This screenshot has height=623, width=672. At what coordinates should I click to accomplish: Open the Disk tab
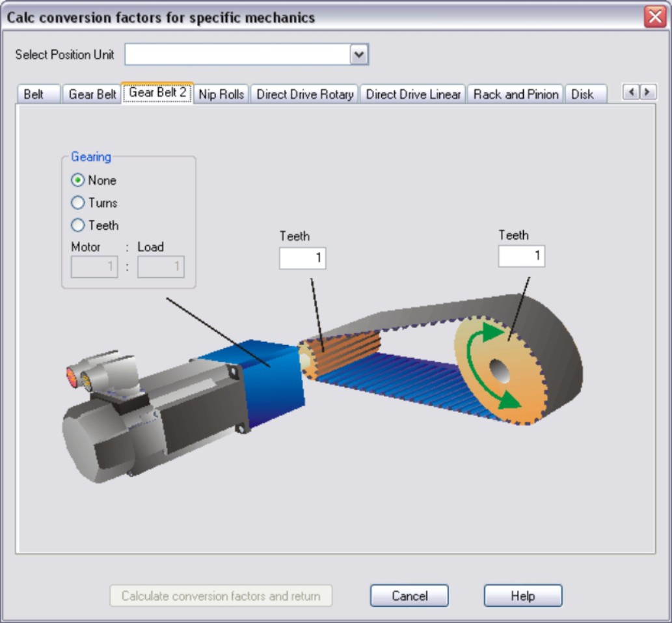[582, 94]
